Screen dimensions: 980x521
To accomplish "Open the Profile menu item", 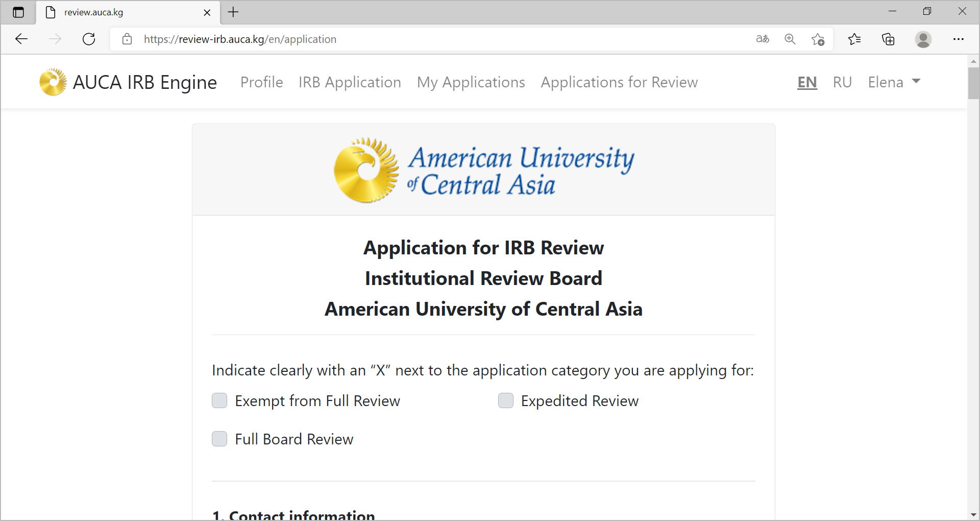I will click(262, 82).
